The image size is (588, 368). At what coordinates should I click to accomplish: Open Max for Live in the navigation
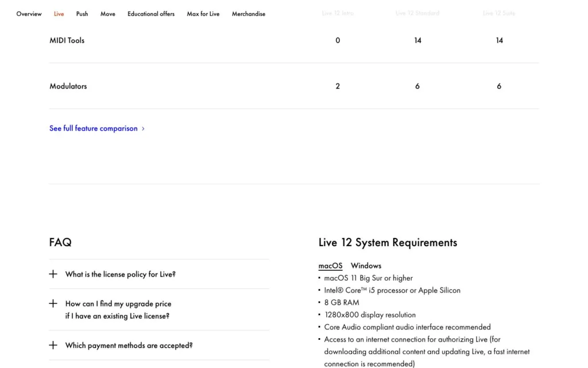coord(203,14)
